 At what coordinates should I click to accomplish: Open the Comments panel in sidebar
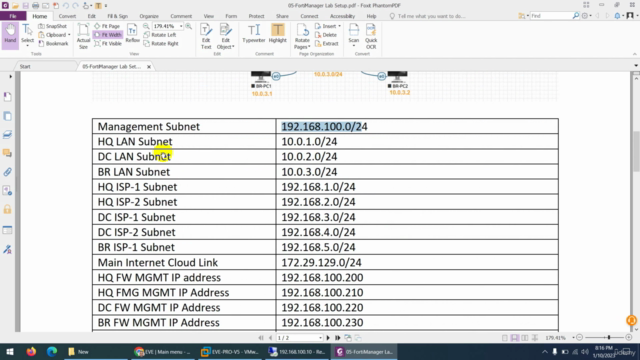tap(7, 153)
